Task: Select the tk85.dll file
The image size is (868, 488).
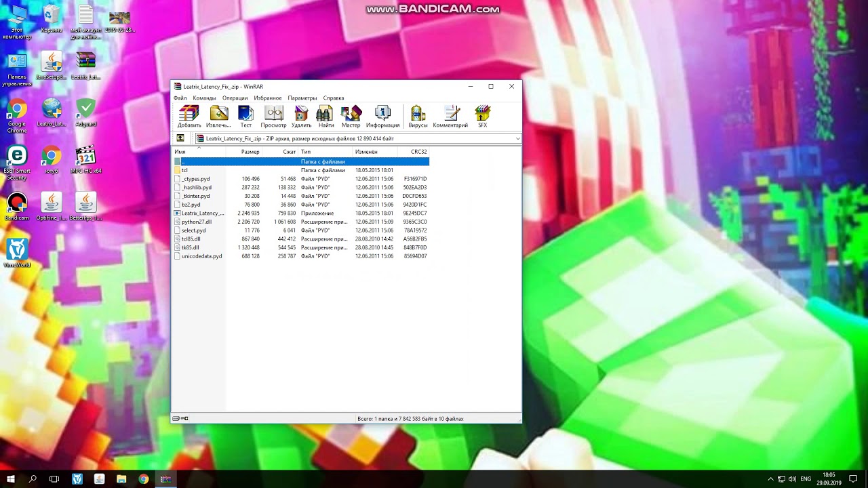Action: [301, 247]
